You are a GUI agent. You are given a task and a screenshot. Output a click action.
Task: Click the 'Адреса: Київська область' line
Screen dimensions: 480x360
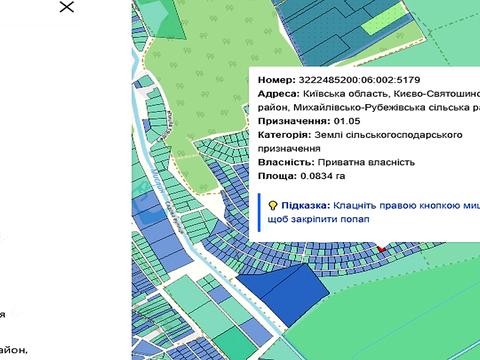(x=369, y=101)
